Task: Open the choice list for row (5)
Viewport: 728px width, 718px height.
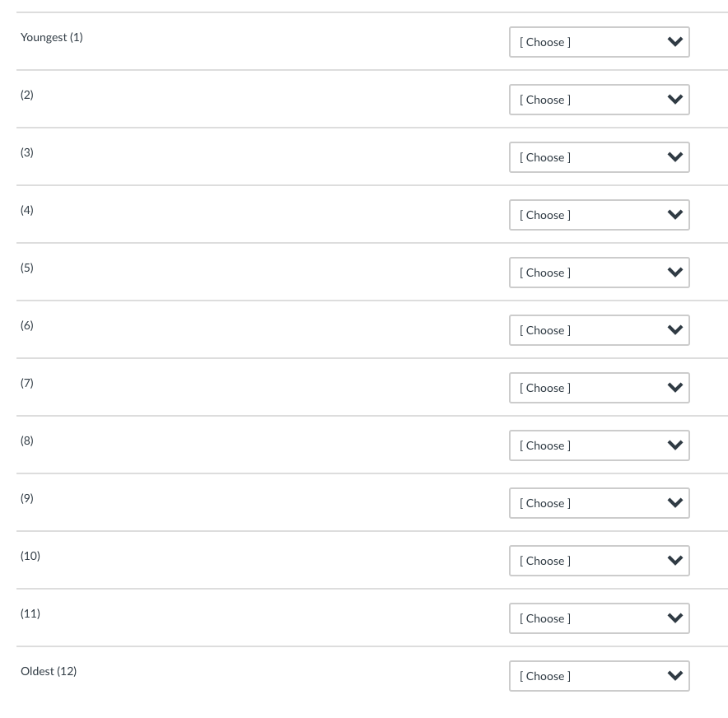Action: click(599, 273)
